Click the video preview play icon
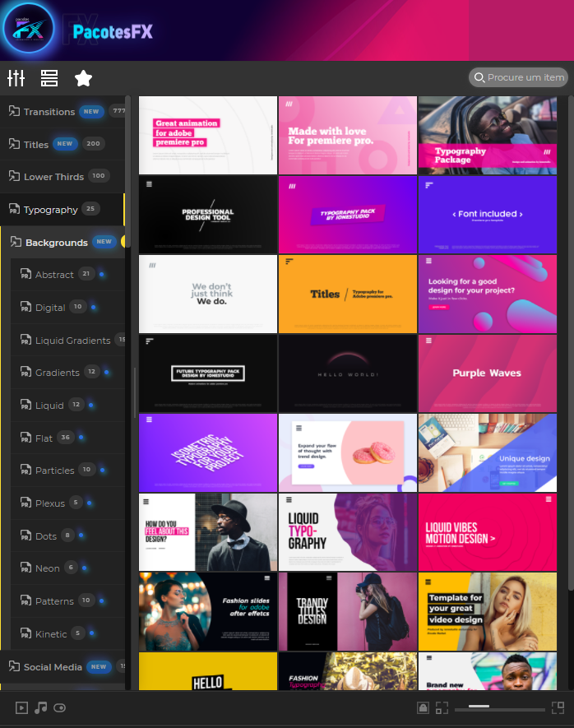Image resolution: width=574 pixels, height=728 pixels. 22,707
